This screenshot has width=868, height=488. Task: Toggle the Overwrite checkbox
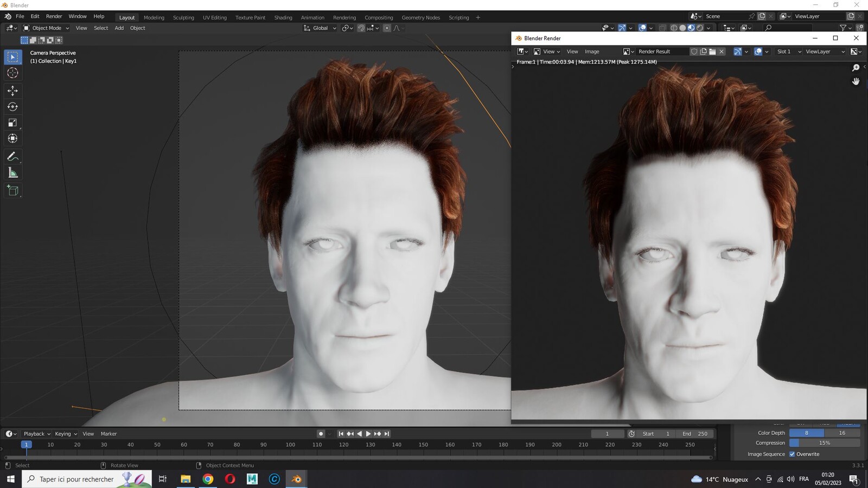792,454
